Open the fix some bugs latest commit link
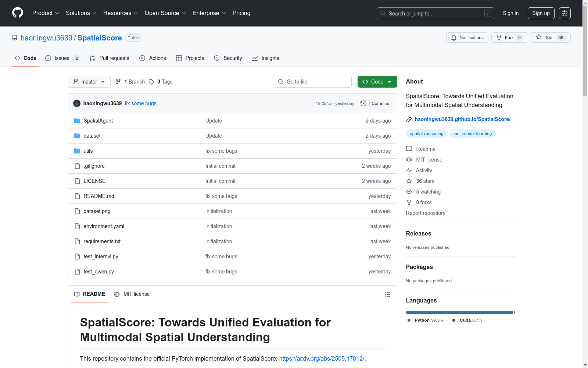 point(141,103)
